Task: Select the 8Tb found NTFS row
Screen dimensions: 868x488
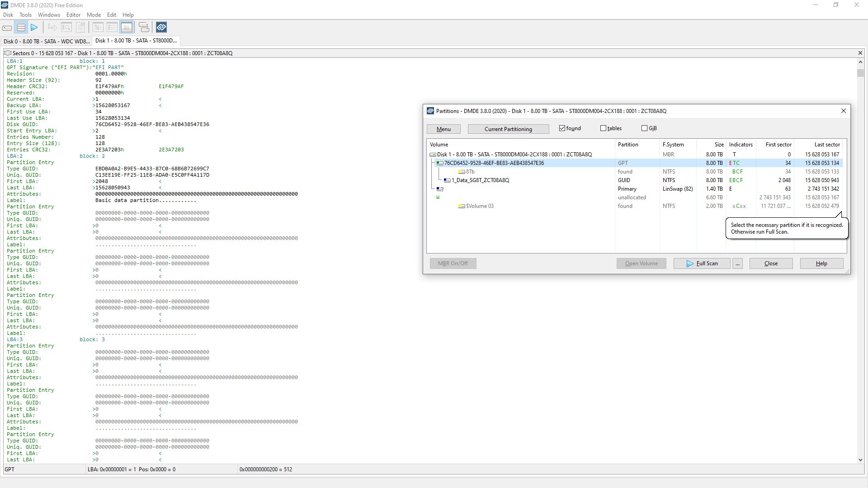Action: click(635, 172)
